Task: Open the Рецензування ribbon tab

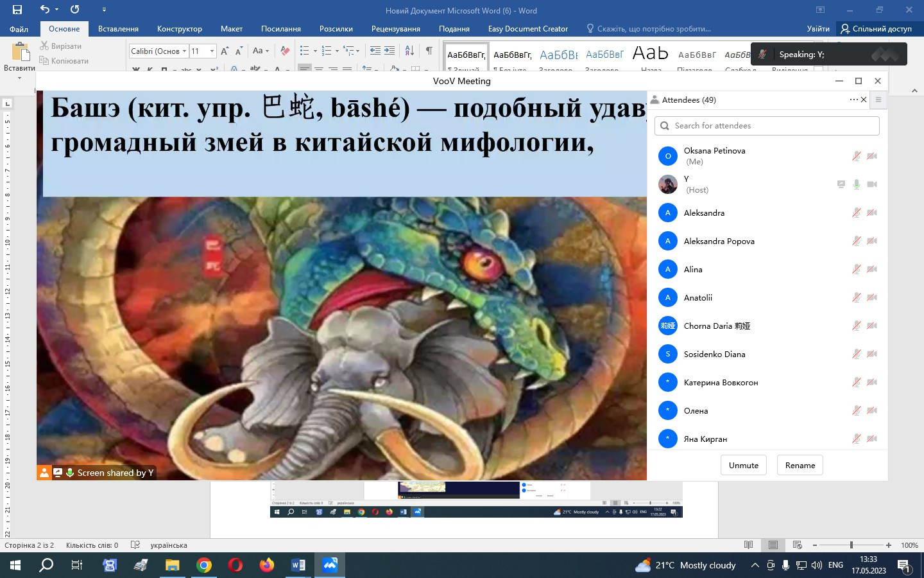Action: 395,29
